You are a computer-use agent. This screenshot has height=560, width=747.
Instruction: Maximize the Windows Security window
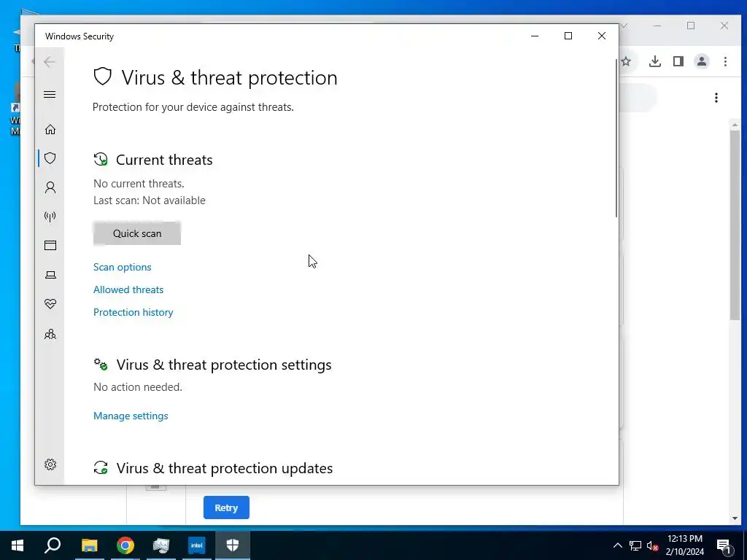(x=568, y=36)
